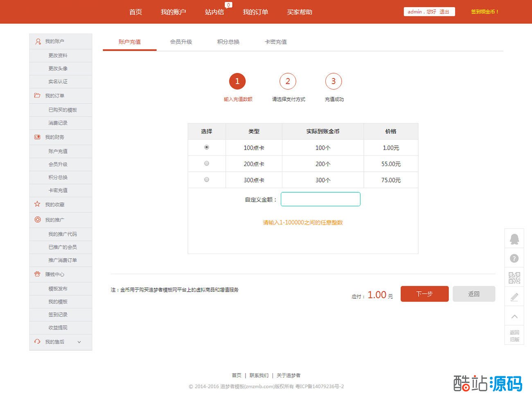Collapse the 我的财务 sidebar section
Screen dimensions: 532x396
(54, 137)
